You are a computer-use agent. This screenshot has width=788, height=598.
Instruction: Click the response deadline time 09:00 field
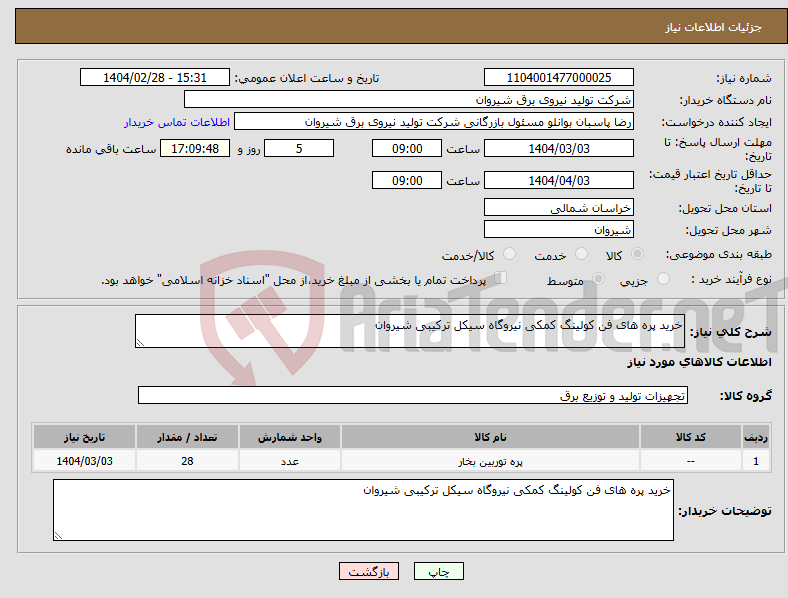point(407,148)
